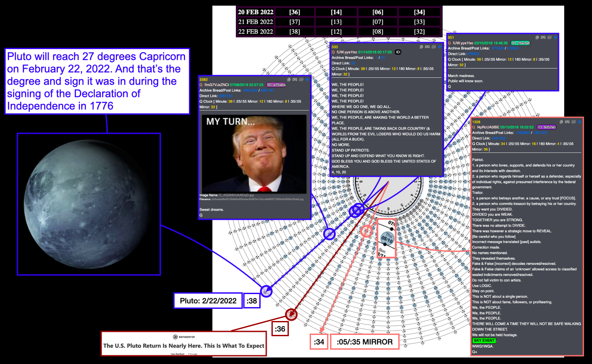Viewport: 592px width, 364px height.
Task: Click the 05/10 date on the clock
Action: 387,238
